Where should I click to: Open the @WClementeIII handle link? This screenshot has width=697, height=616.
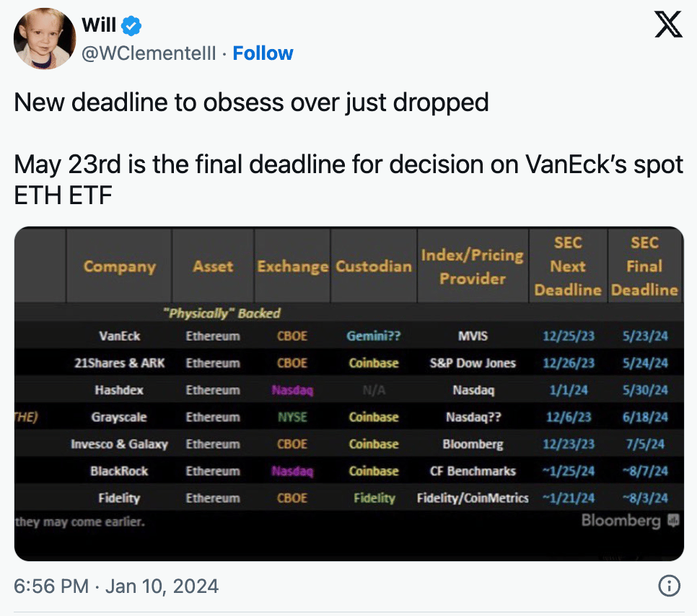pos(149,53)
